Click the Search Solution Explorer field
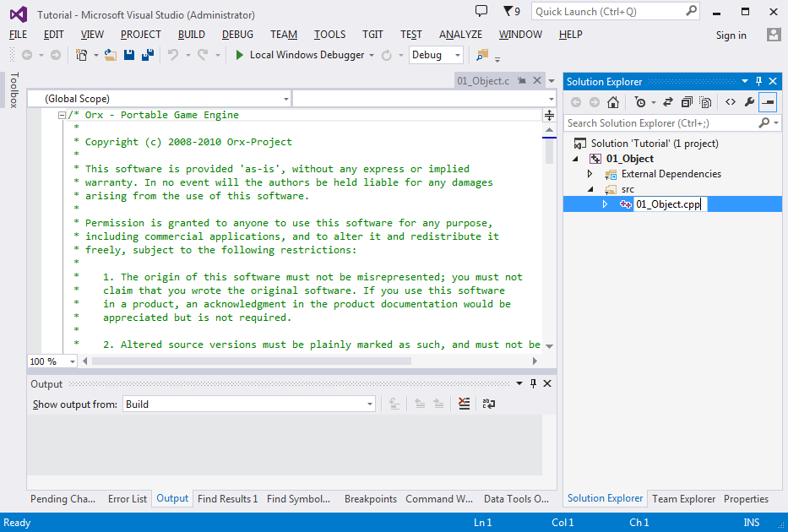 click(661, 123)
